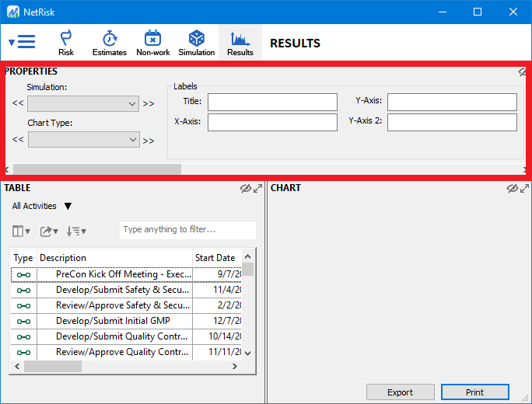Click the Description column header
532x404 pixels.
click(114, 258)
